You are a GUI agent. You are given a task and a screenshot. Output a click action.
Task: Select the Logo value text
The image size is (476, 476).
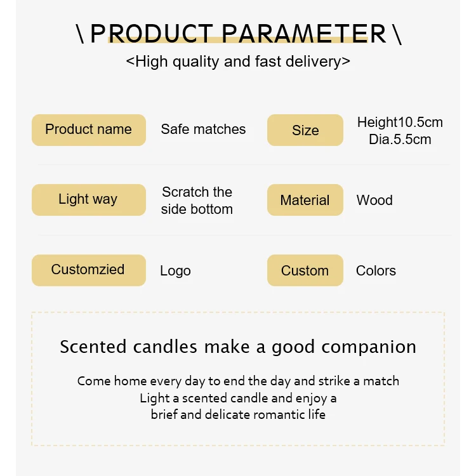point(175,271)
